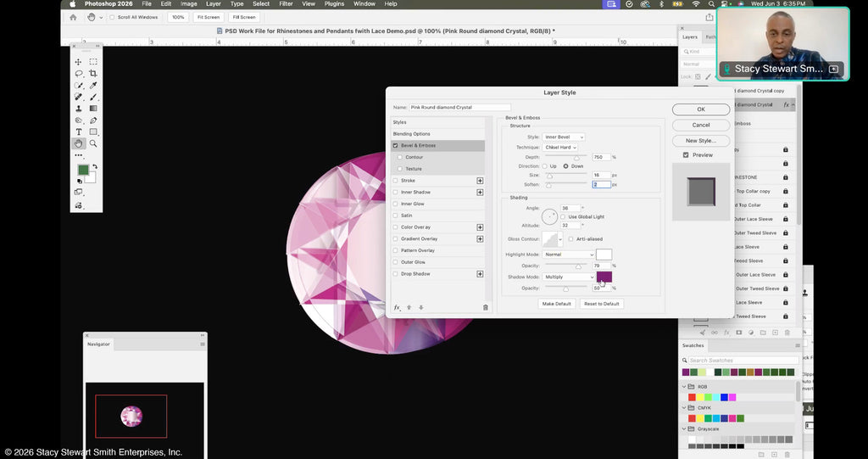Open the Highlight Mode dropdown

pos(568,255)
